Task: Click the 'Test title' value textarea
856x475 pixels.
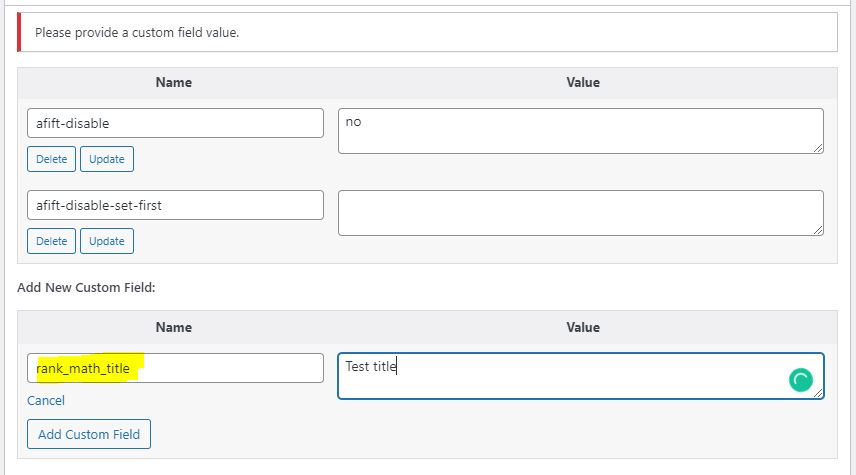Action: coord(581,376)
